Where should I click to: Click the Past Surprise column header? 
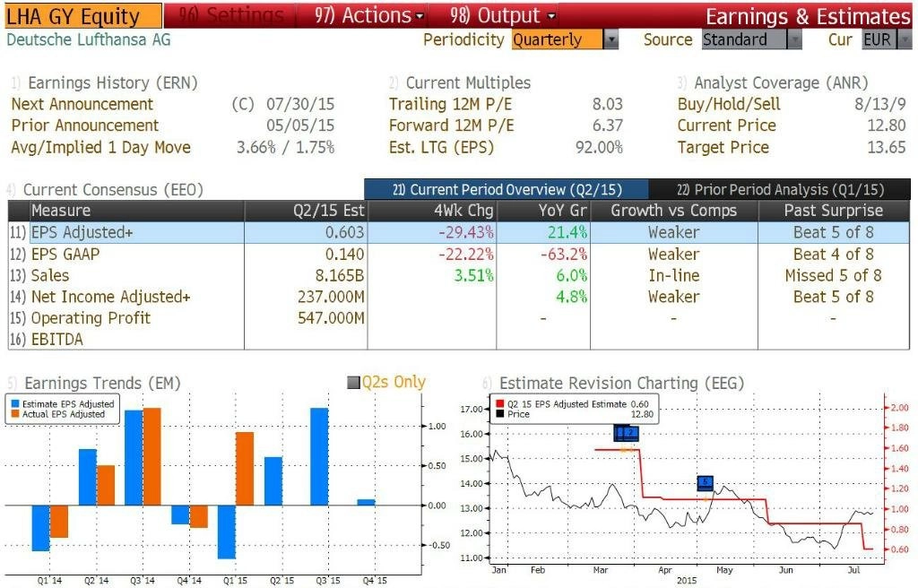(x=834, y=211)
